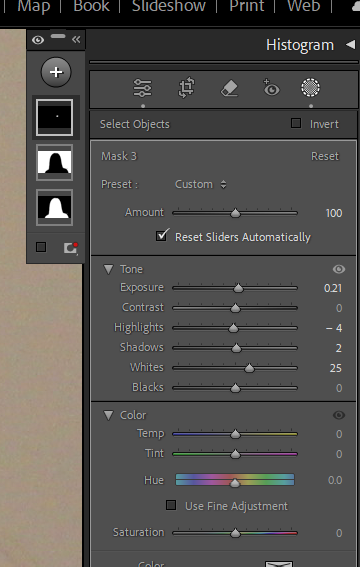The height and width of the screenshot is (567, 360).
Task: Click the Tint slider handle
Action: click(x=235, y=454)
